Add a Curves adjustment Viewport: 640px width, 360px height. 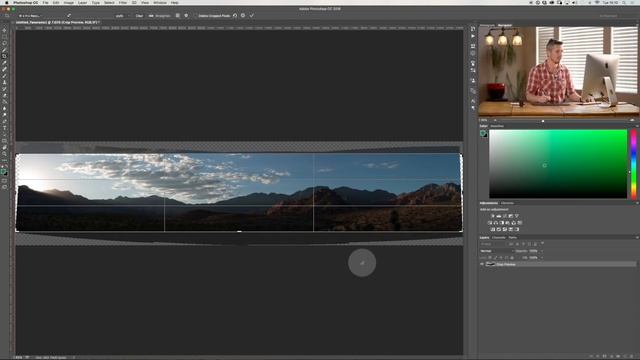[505, 216]
